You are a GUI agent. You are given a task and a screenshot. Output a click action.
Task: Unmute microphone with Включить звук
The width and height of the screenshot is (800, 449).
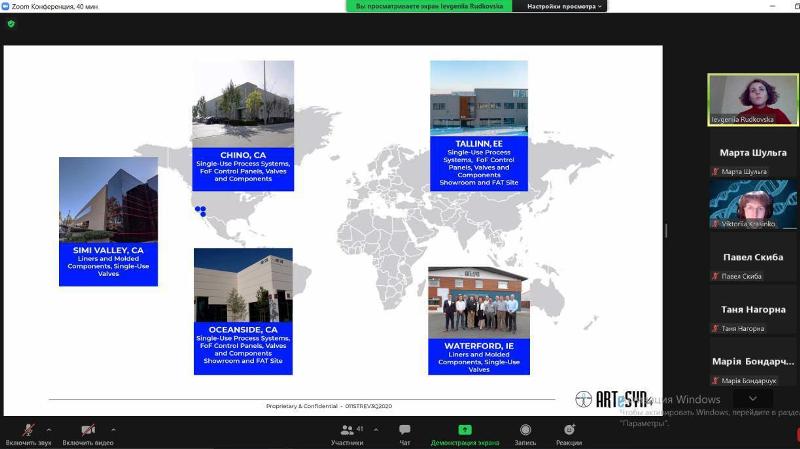29,435
